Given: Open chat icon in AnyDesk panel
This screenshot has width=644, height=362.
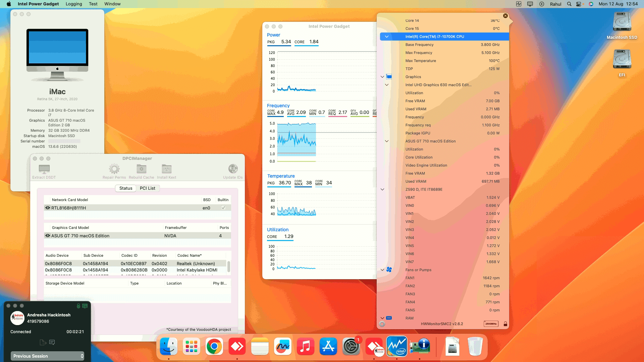Looking at the screenshot, I should (52, 342).
